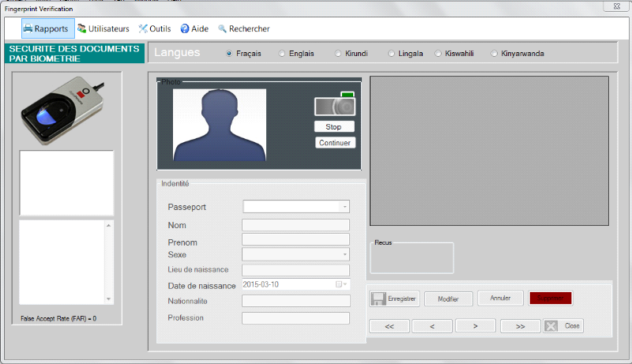Go to the last record with >>
The width and height of the screenshot is (632, 364).
point(521,326)
